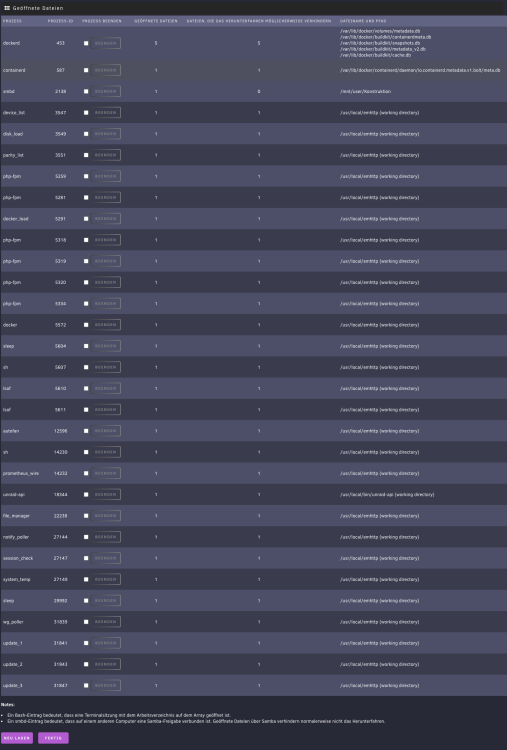The image size is (507, 750).
Task: Enable the containerd kill checkbox
Action: click(x=86, y=70)
